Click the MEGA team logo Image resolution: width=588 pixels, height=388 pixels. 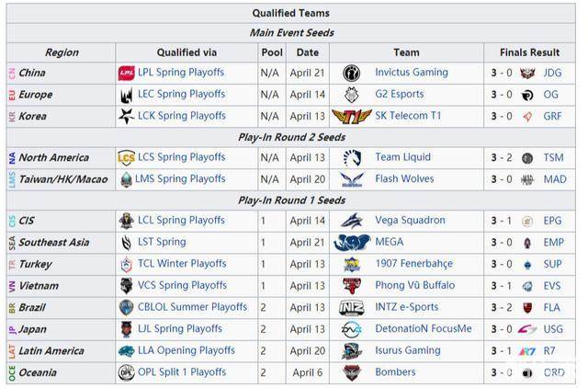click(x=351, y=243)
